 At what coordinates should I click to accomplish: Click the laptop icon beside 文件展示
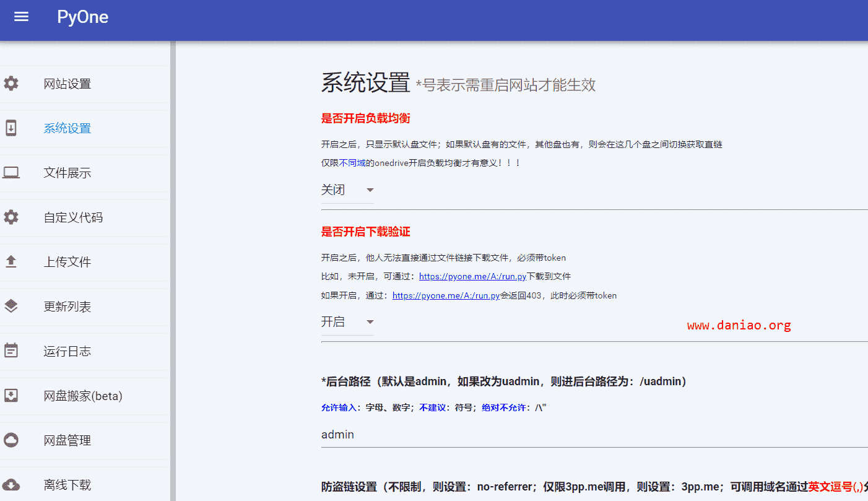click(11, 173)
